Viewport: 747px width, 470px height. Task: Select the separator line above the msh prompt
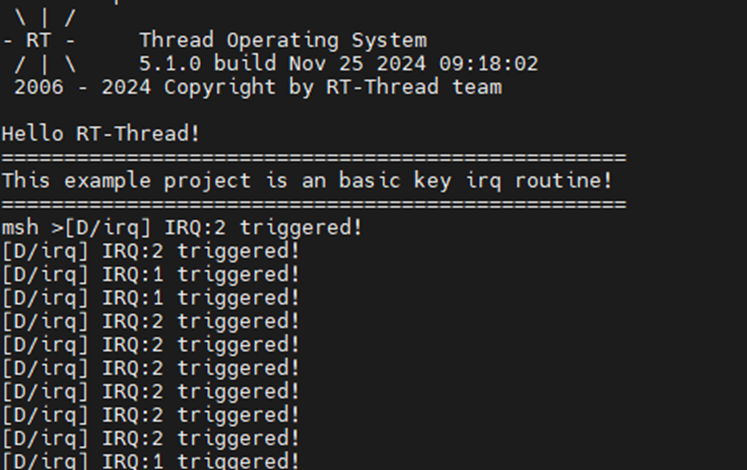point(314,204)
